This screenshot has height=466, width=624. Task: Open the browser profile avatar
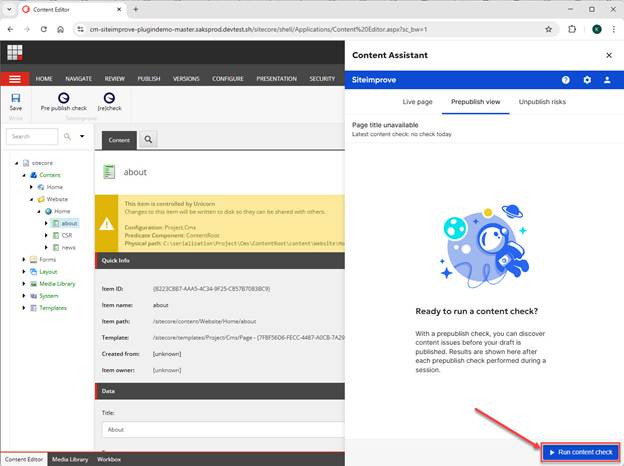click(x=597, y=29)
